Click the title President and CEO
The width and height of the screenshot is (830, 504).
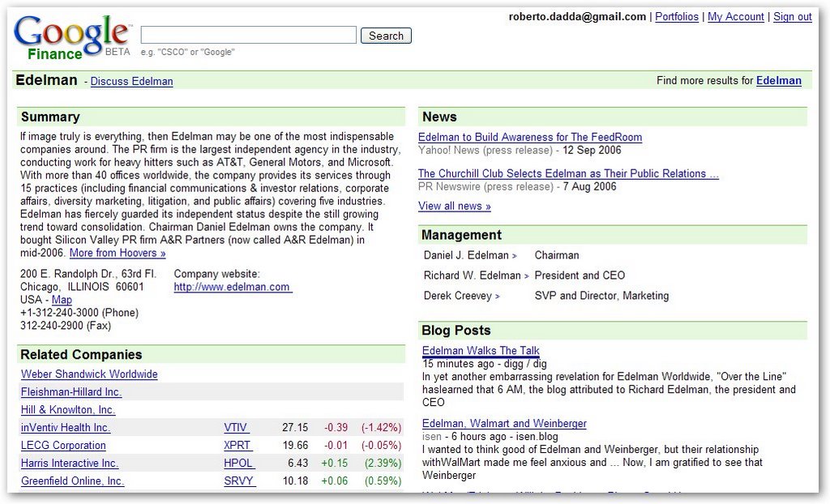[580, 275]
